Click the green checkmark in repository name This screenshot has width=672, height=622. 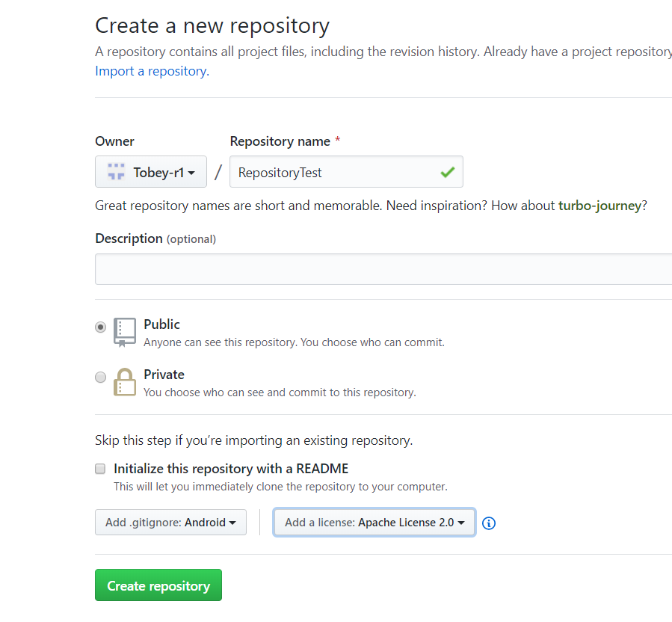pyautogui.click(x=447, y=173)
